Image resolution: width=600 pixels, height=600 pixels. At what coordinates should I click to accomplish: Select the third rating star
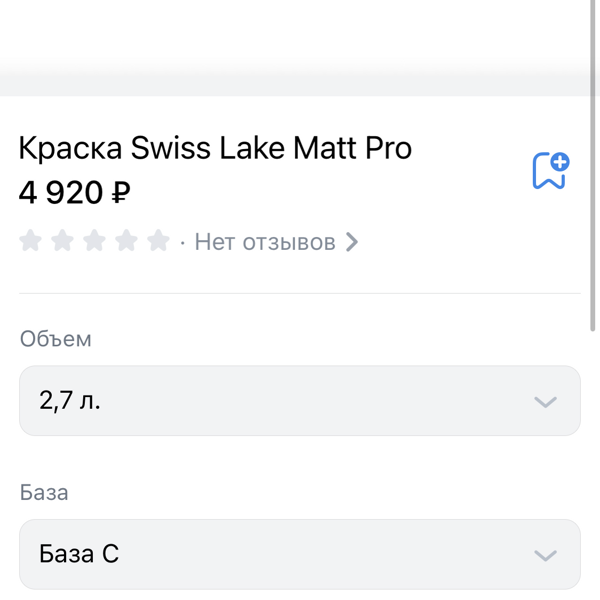pyautogui.click(x=95, y=241)
